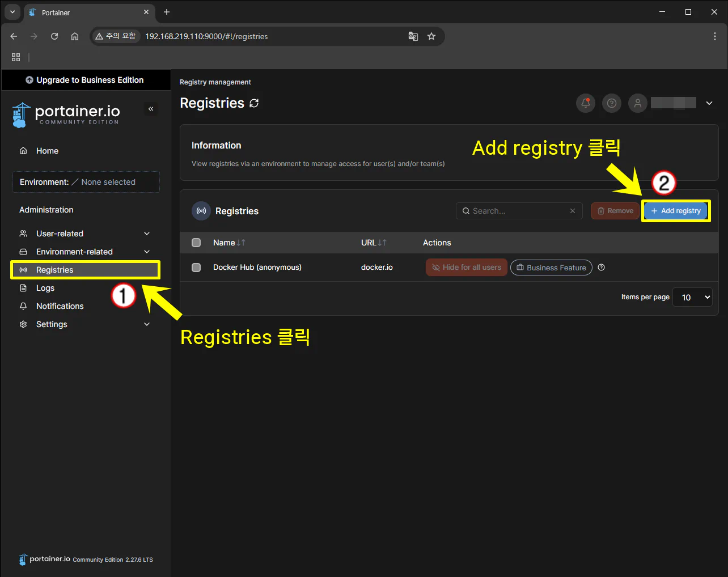
Task: Open the help question-mark icon in the header
Action: pyautogui.click(x=612, y=103)
